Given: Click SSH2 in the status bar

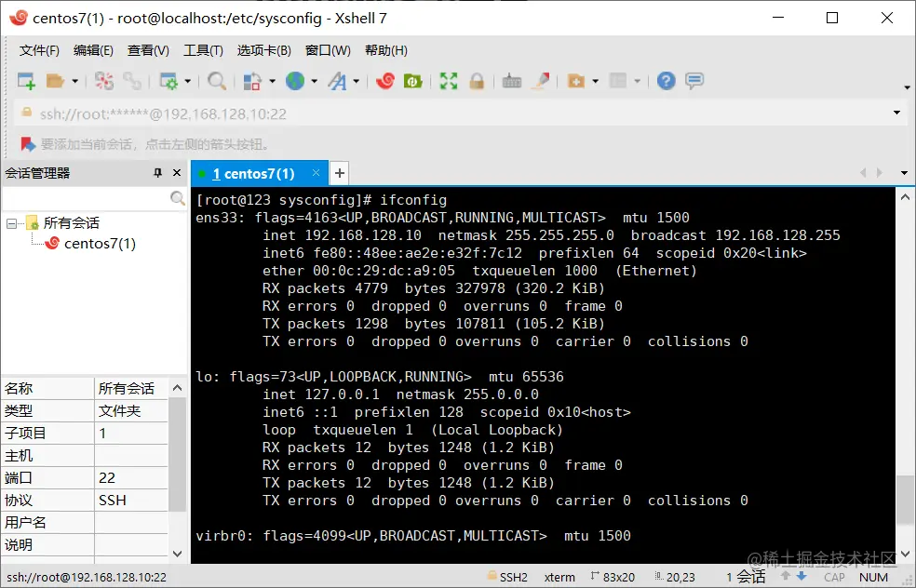Looking at the screenshot, I should click(514, 578).
